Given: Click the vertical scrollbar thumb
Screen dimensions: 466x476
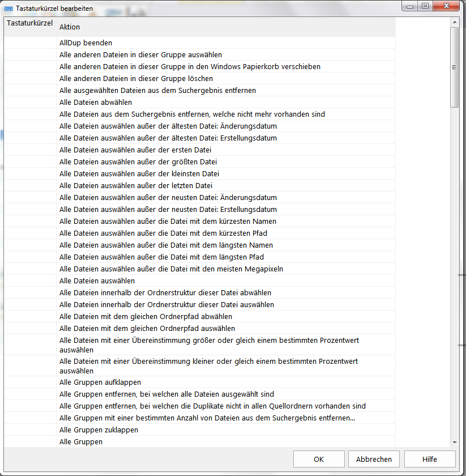Looking at the screenshot, I should coord(454,67).
